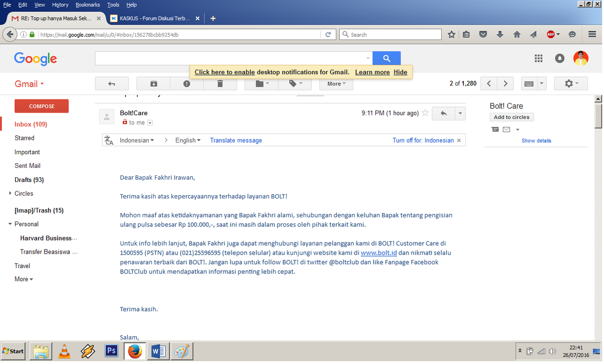
Task: Change target language from English
Action: (x=188, y=140)
